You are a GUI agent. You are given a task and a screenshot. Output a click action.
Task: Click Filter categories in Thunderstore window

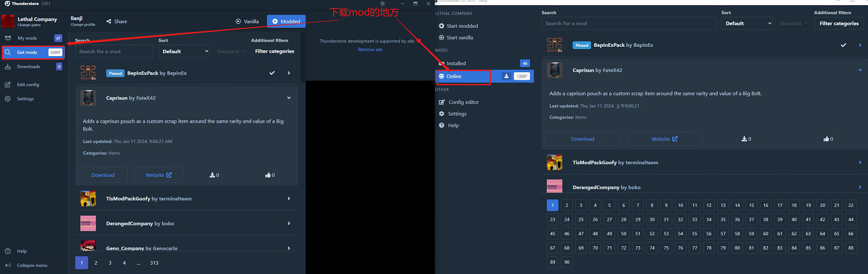click(274, 51)
